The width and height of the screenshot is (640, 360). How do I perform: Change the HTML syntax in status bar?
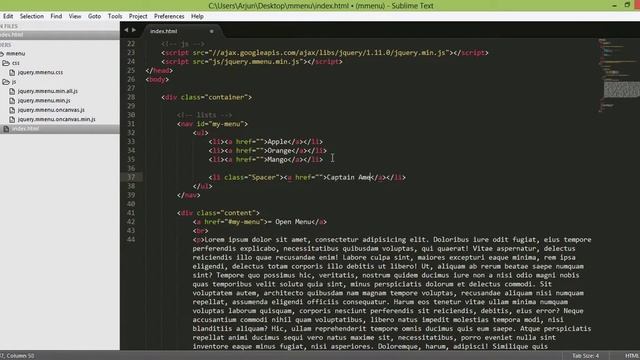click(632, 356)
